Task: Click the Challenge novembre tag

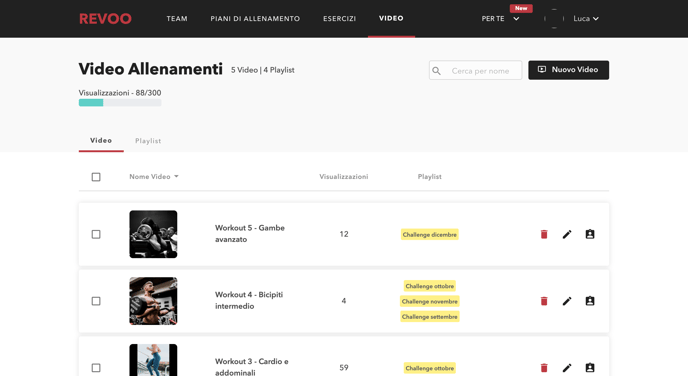Action: click(x=430, y=301)
